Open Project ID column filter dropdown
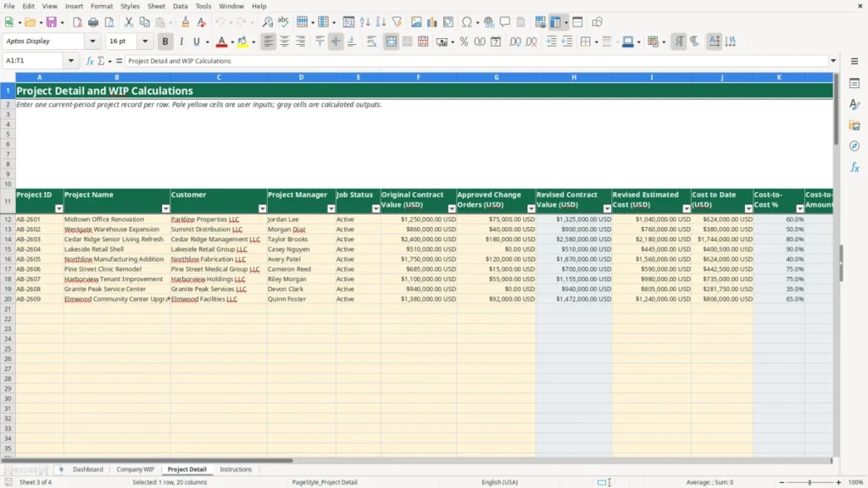The width and height of the screenshot is (868, 488). tap(59, 208)
